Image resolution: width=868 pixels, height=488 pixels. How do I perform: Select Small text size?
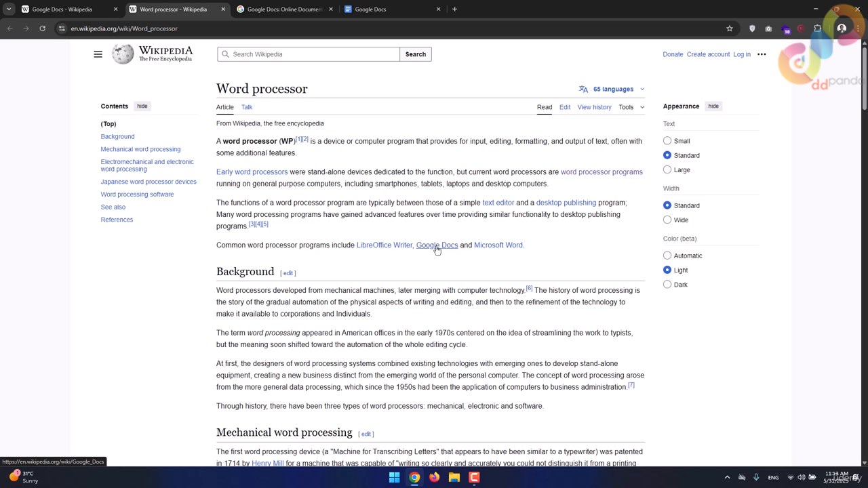(667, 141)
